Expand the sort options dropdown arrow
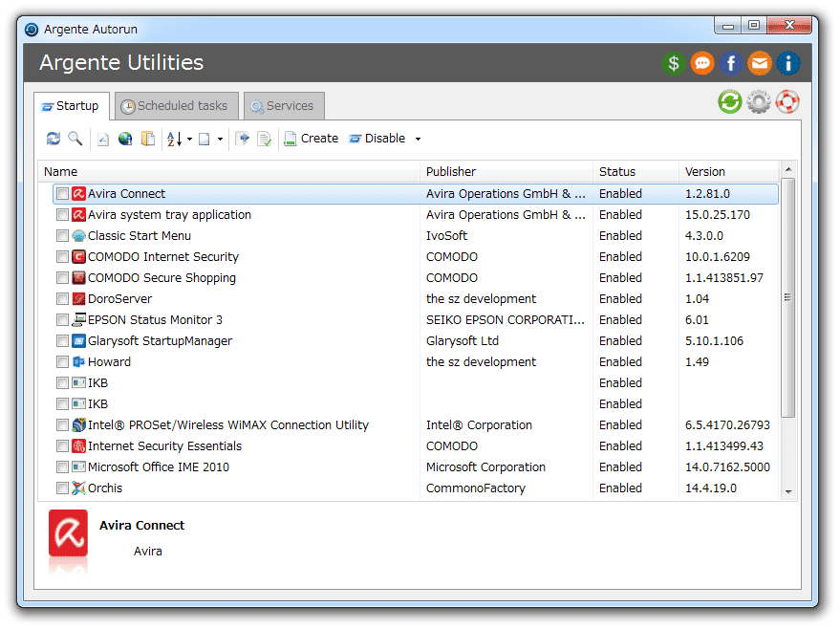The image size is (840, 629). 189,140
